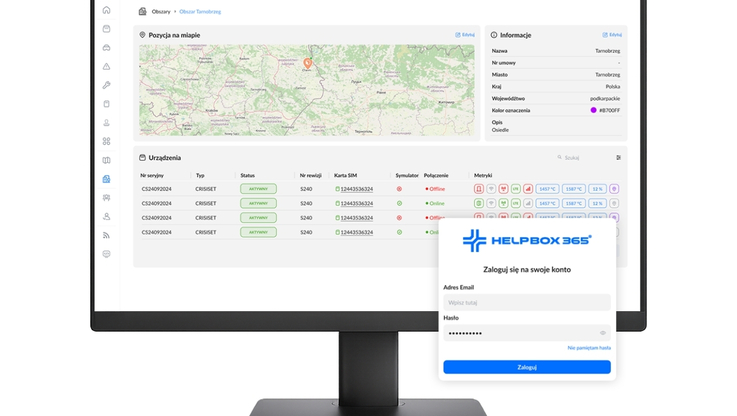Open the wrench service icon in the sidebar
The width and height of the screenshot is (737, 416).
[106, 85]
